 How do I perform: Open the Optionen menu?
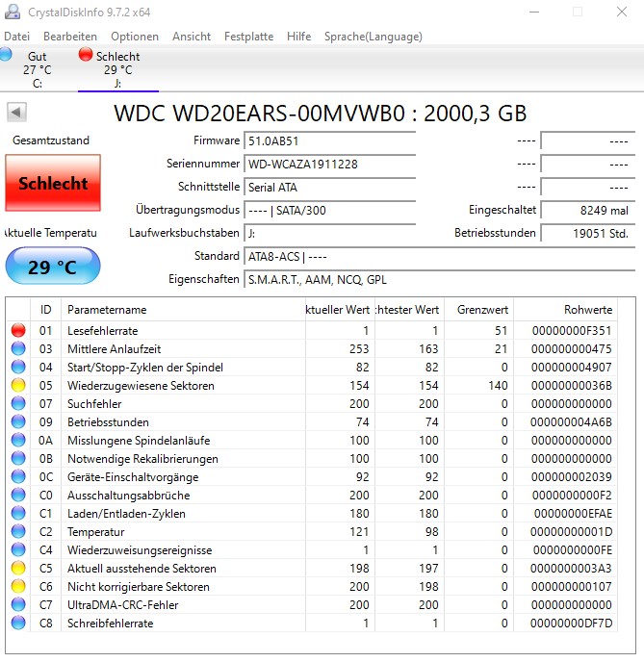[135, 37]
